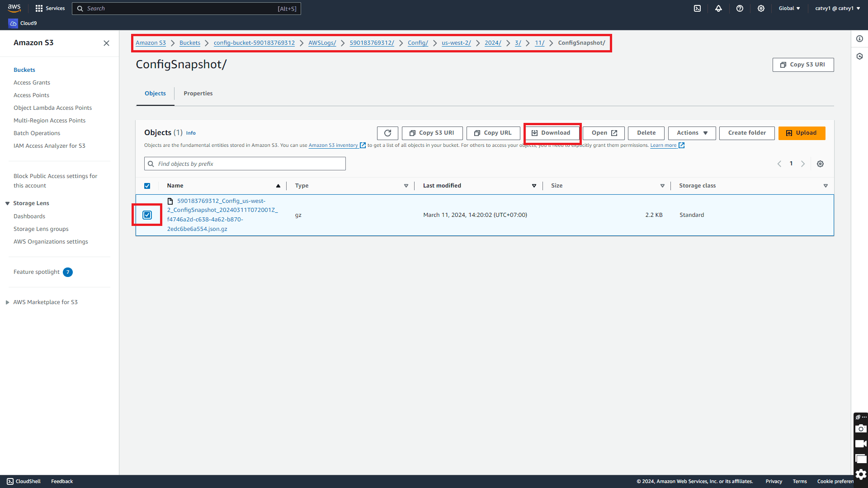The image size is (868, 488).
Task: Open Access Grants in the sidebar
Action: tap(32, 83)
